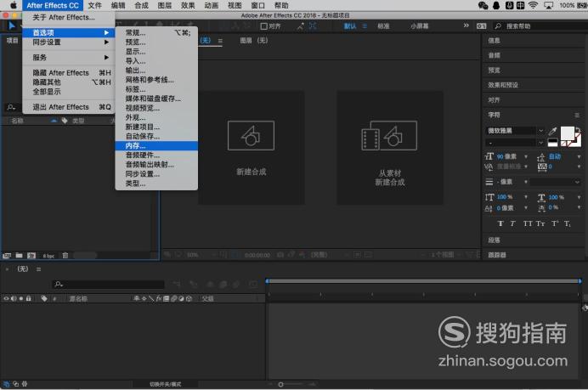
Task: Click the new composition icon in project panel
Action: click(x=31, y=256)
